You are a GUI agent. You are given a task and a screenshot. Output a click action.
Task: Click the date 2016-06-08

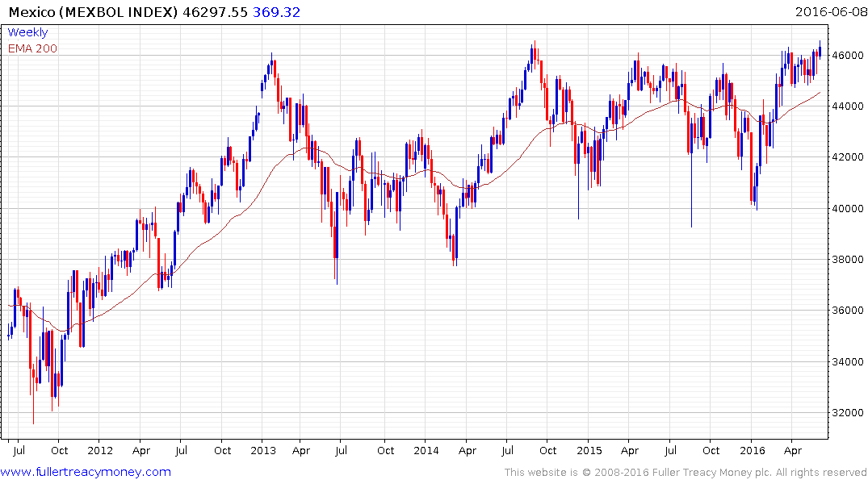tap(831, 11)
